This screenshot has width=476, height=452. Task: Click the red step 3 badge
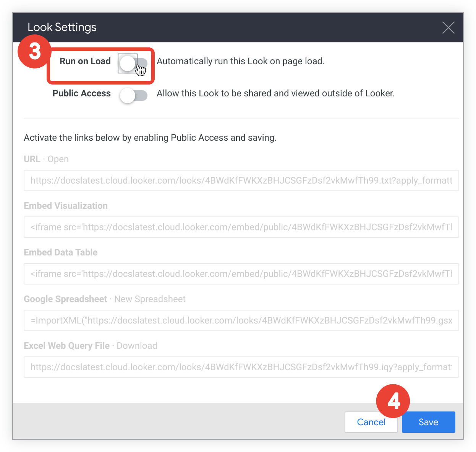pyautogui.click(x=35, y=52)
